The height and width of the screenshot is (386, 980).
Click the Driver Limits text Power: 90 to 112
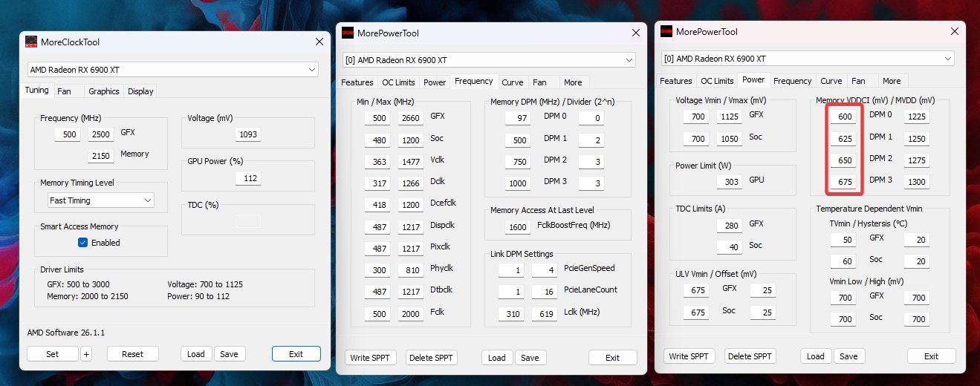204,296
